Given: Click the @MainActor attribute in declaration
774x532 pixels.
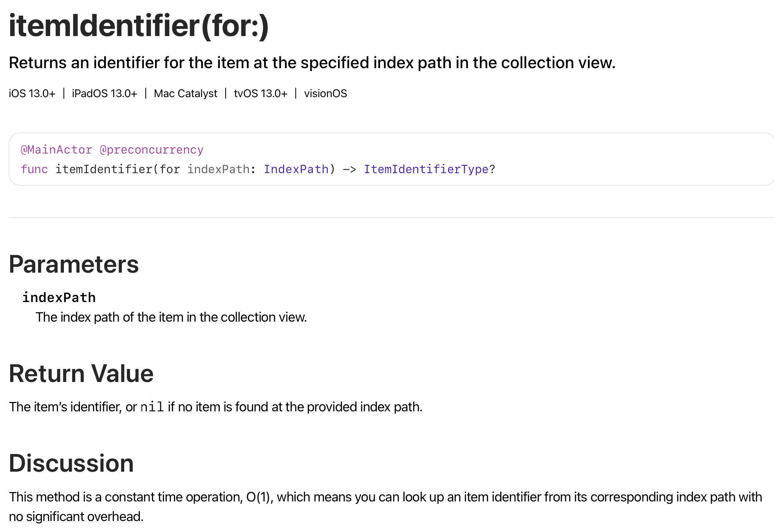Looking at the screenshot, I should click(x=56, y=150).
